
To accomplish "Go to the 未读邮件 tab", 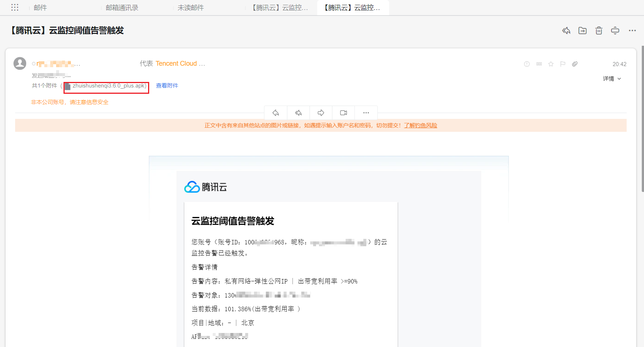I will coord(191,8).
